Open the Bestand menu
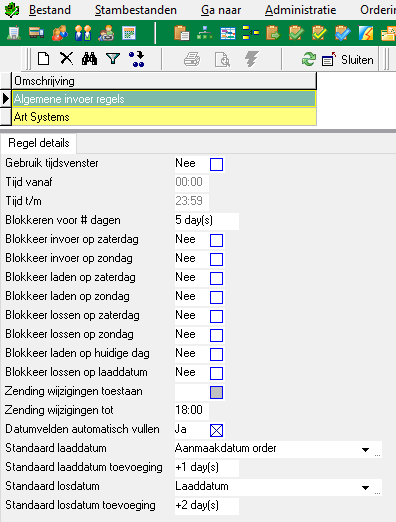The height and width of the screenshot is (522, 396). pyautogui.click(x=50, y=10)
